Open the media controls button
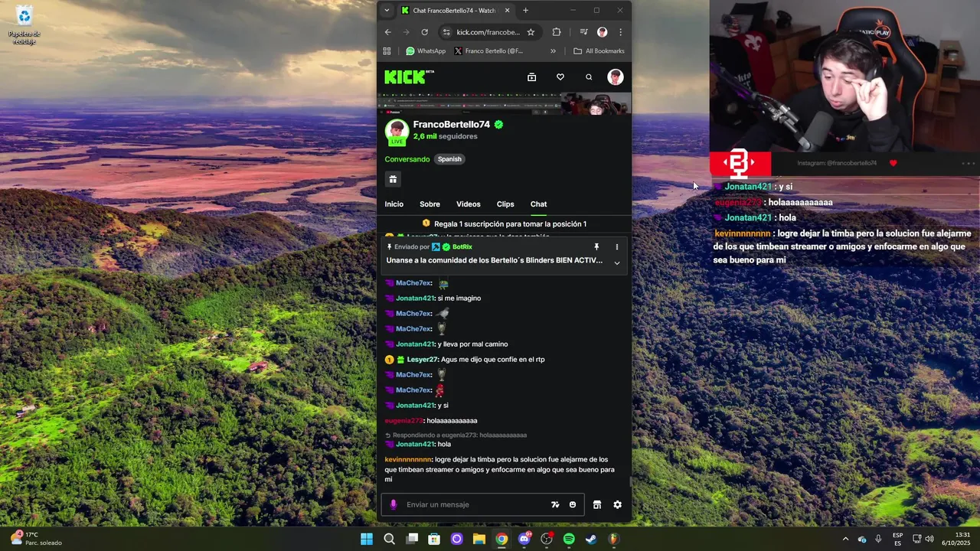This screenshot has height=551, width=980. tap(583, 32)
